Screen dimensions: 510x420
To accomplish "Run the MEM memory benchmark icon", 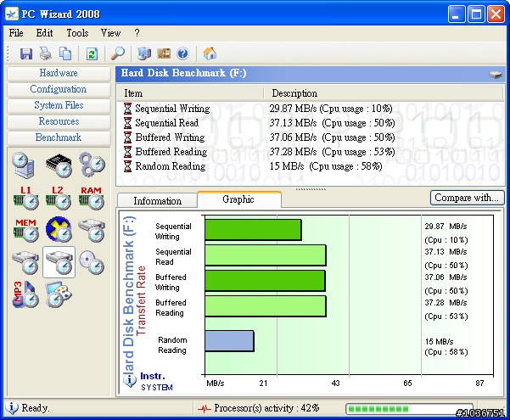I will 26,230.
